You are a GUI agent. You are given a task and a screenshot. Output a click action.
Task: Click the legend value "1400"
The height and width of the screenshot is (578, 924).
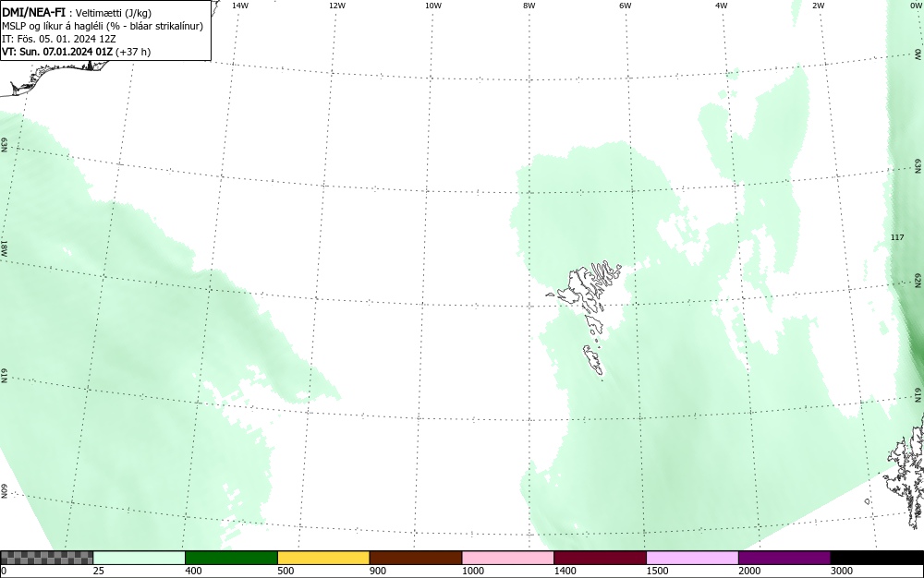(x=565, y=571)
